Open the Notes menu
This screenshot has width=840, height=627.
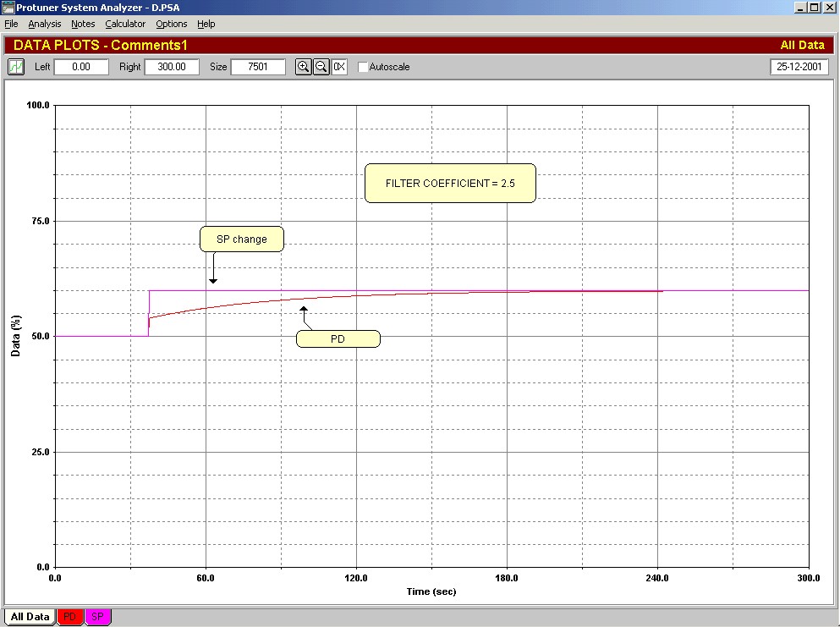83,24
